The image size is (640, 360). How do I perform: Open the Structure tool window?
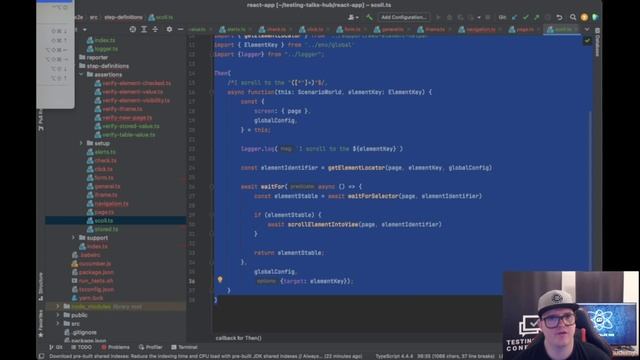(41, 286)
